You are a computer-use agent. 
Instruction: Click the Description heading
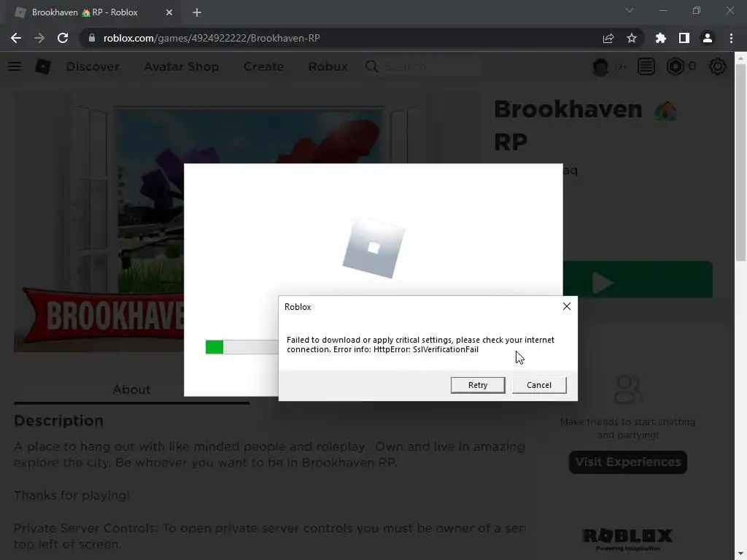58,421
